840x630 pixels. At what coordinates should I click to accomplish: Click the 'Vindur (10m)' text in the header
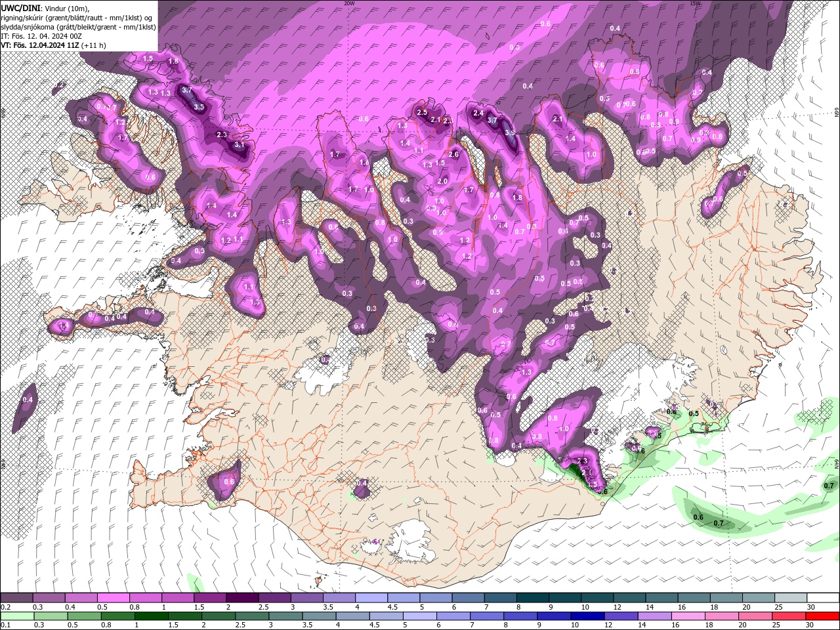(x=65, y=7)
